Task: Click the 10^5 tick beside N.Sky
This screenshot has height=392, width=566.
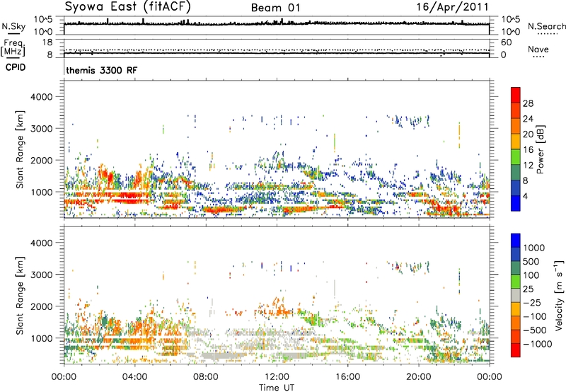Action: click(43, 19)
